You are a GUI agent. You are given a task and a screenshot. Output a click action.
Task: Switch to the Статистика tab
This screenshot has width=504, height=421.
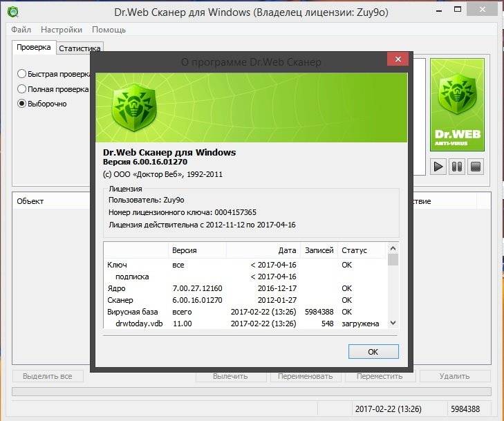(x=80, y=48)
